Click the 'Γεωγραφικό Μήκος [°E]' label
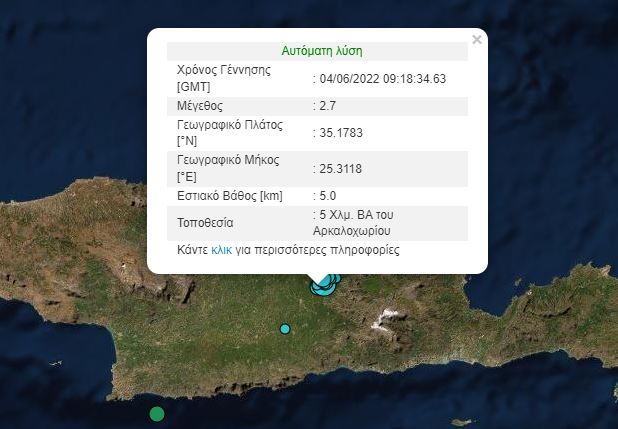Image resolution: width=618 pixels, height=429 pixels. point(228,168)
